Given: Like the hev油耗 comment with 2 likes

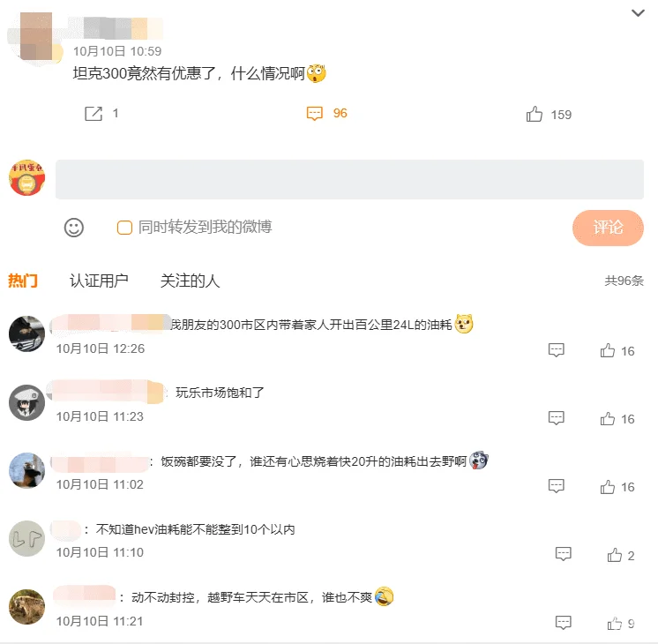Looking at the screenshot, I should click(615, 555).
